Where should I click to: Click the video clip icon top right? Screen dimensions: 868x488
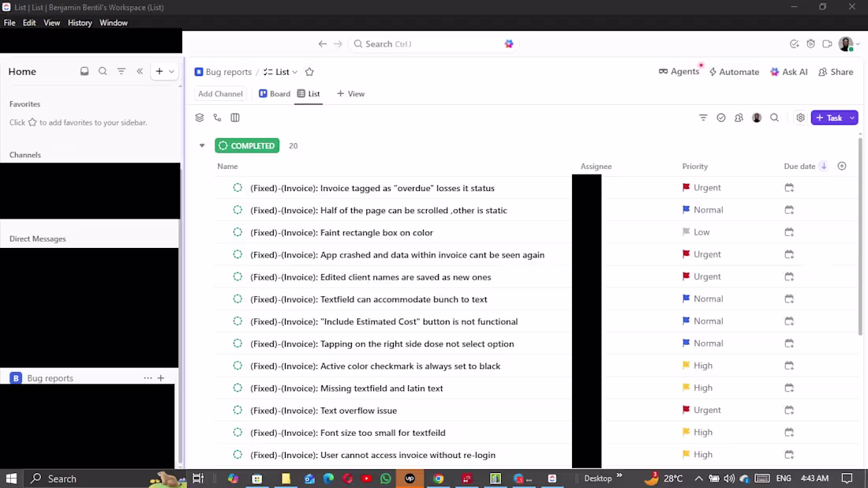827,43
